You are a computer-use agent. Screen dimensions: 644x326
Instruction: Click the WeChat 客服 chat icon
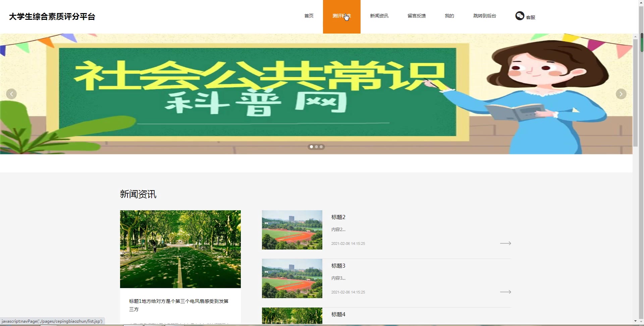pos(520,16)
